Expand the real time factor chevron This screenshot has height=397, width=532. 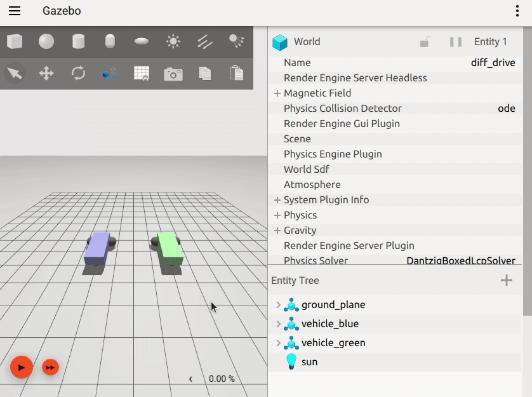point(190,379)
